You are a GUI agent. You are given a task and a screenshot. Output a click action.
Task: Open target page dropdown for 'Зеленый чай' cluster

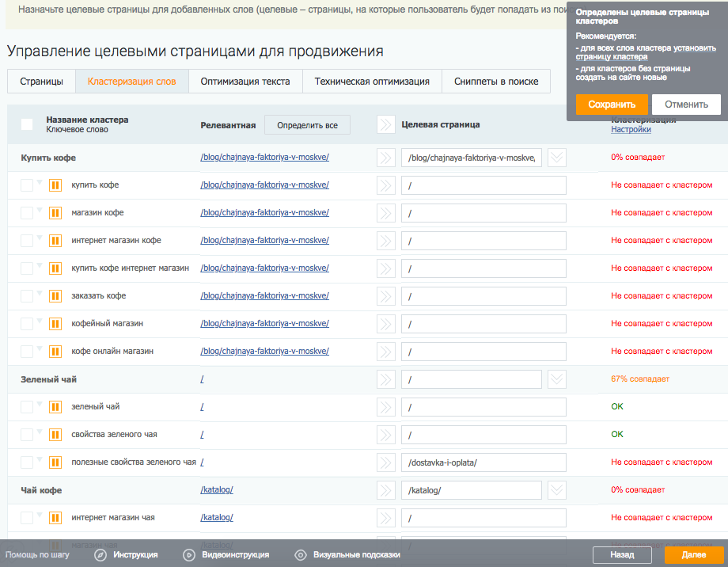pos(558,379)
